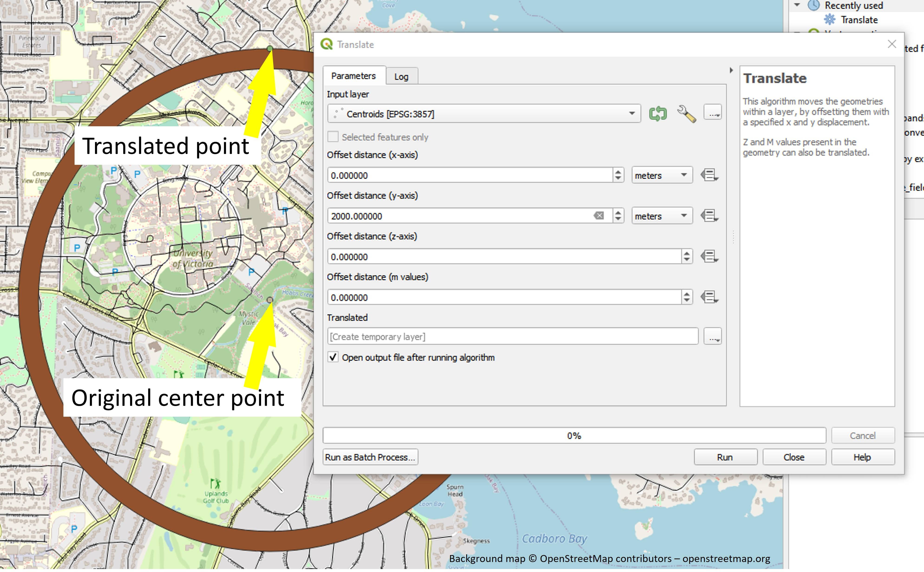Screen dimensions: 924x572
Task: Open data-defined override for y-axis offset
Action: point(709,216)
